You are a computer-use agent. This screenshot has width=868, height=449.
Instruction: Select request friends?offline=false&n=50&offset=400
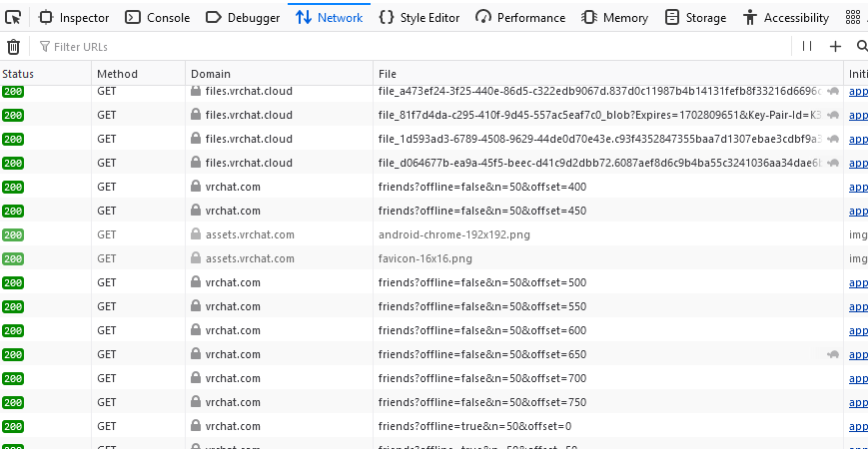pyautogui.click(x=434, y=187)
